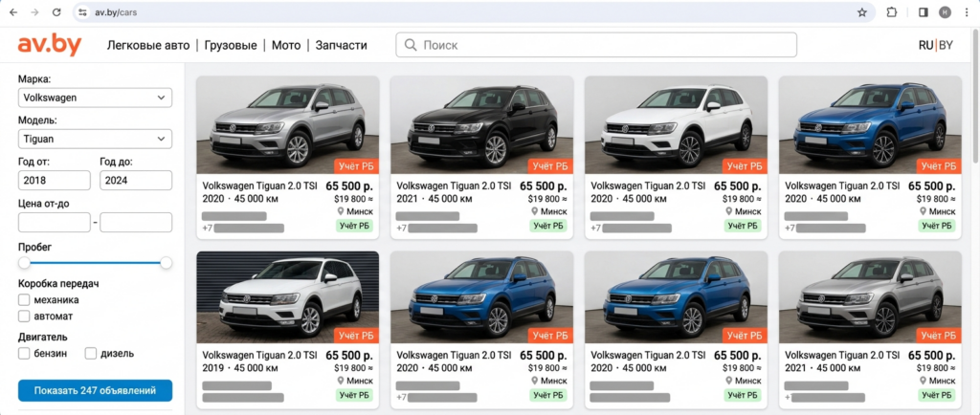Open the Запчасти section
This screenshot has height=415, width=980.
tap(341, 45)
